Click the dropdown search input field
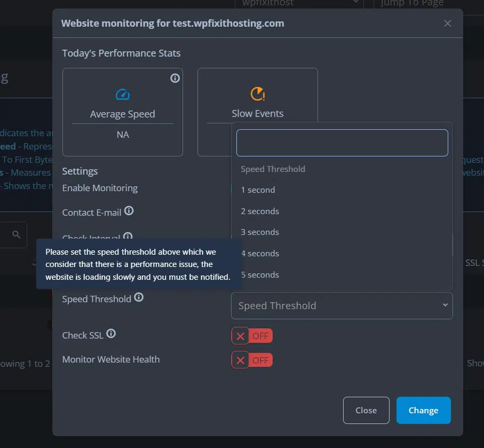Screen dimensions: 484x448 pyautogui.click(x=342, y=143)
